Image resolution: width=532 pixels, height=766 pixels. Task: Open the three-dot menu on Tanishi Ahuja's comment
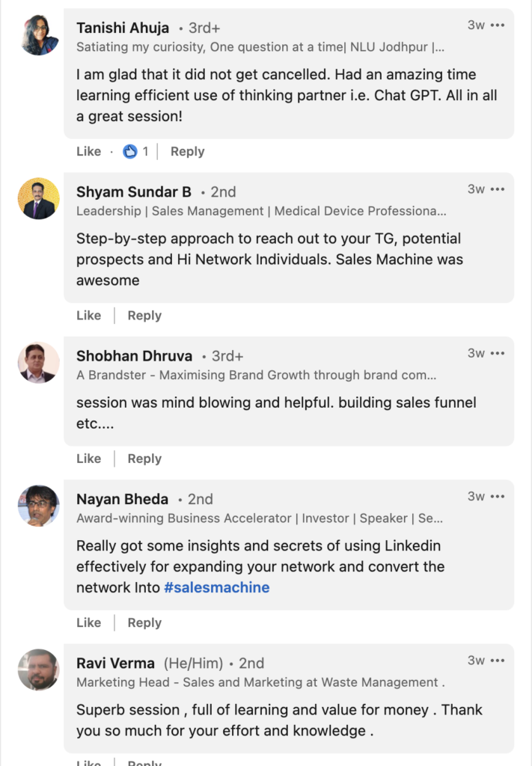[498, 25]
